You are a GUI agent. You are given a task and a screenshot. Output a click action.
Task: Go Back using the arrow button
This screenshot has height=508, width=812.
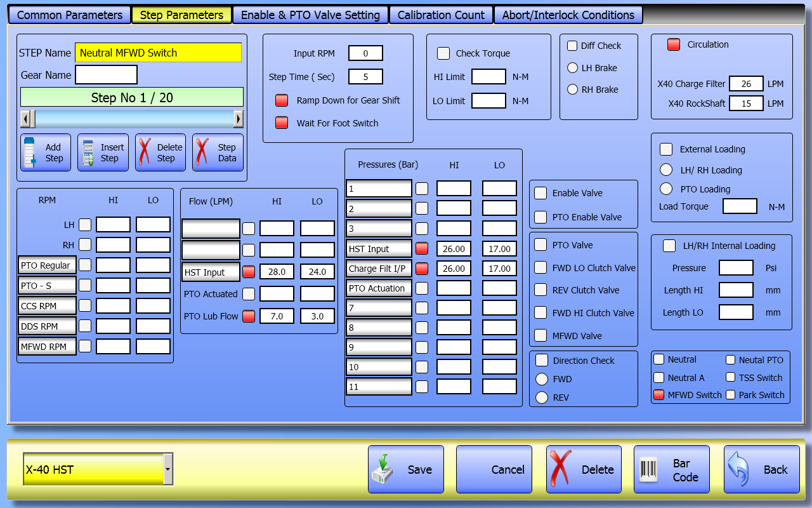[761, 469]
